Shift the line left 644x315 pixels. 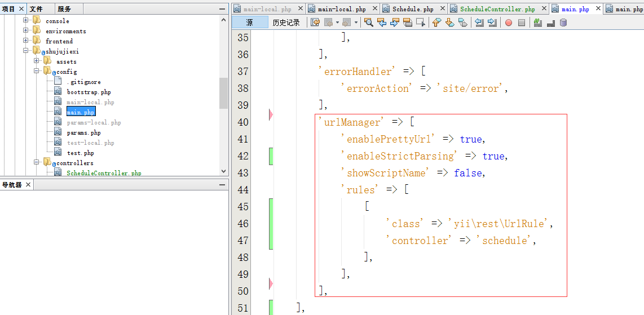point(479,23)
